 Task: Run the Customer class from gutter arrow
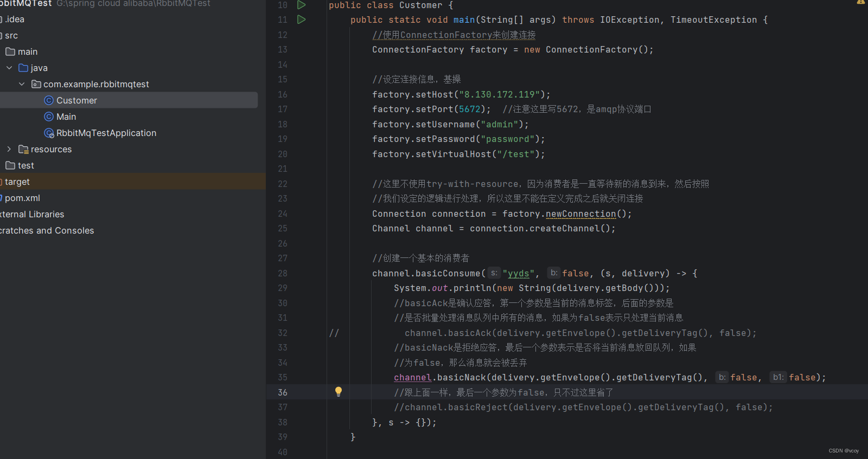pyautogui.click(x=302, y=5)
